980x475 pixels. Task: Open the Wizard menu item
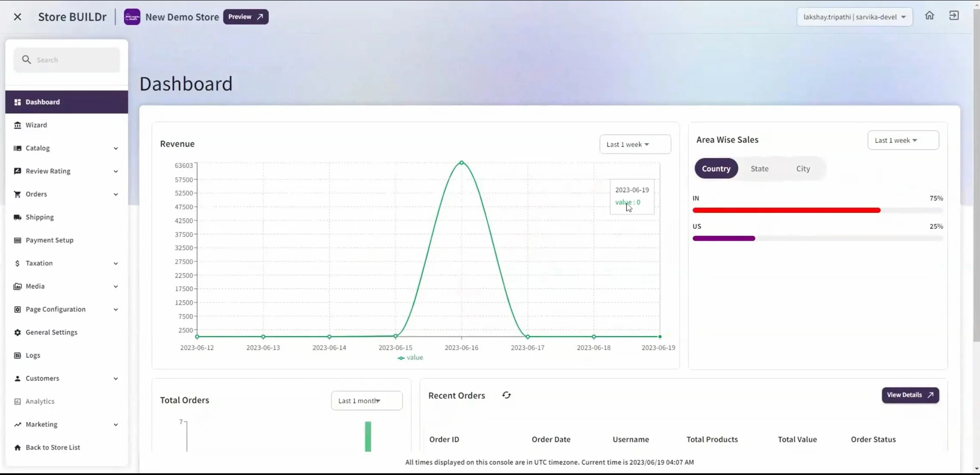pyautogui.click(x=66, y=125)
